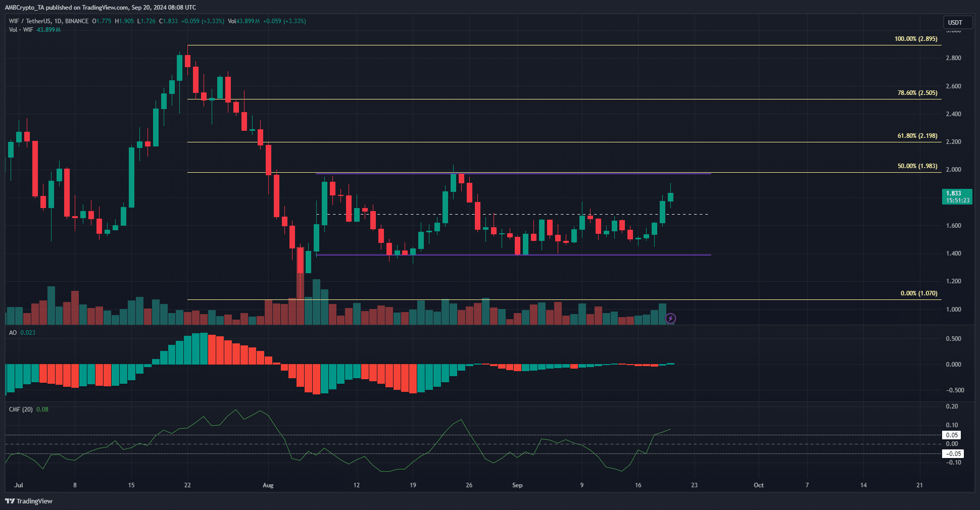Click the 50.00% (1.983) Fibonacci label
This screenshot has height=510, width=980.
pos(917,166)
